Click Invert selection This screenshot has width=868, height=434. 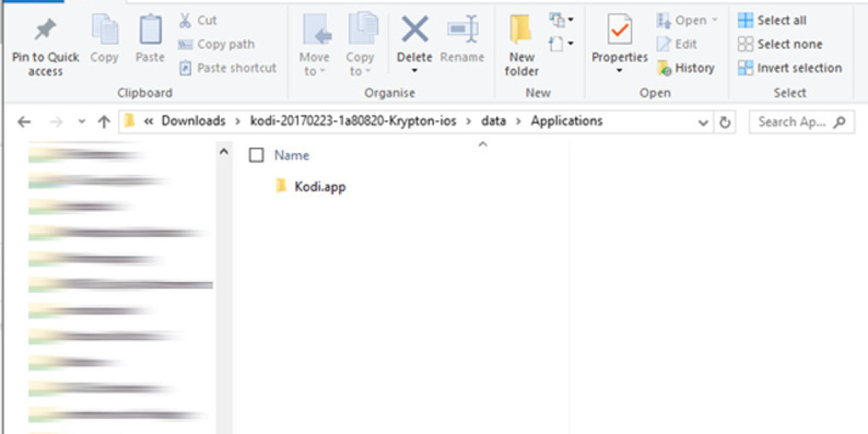[790, 68]
